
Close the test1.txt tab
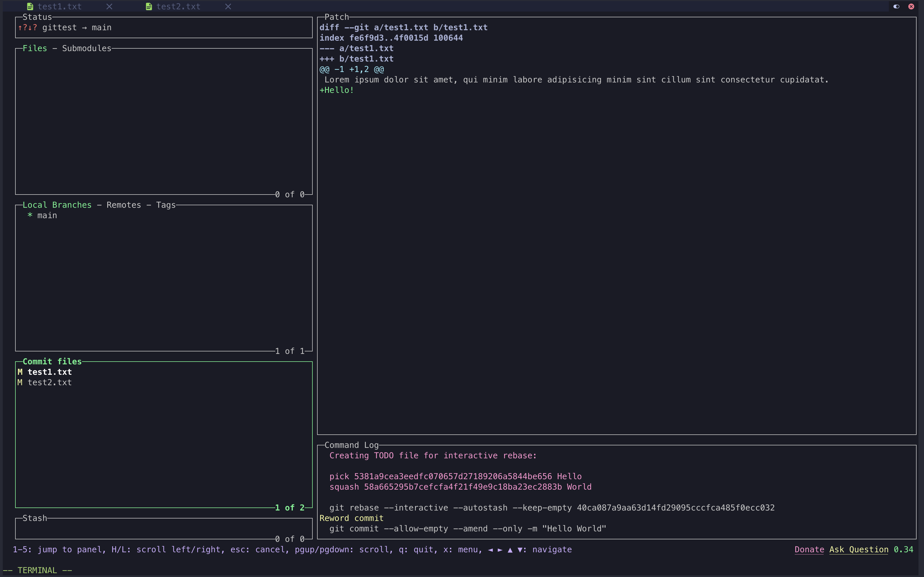pos(109,7)
